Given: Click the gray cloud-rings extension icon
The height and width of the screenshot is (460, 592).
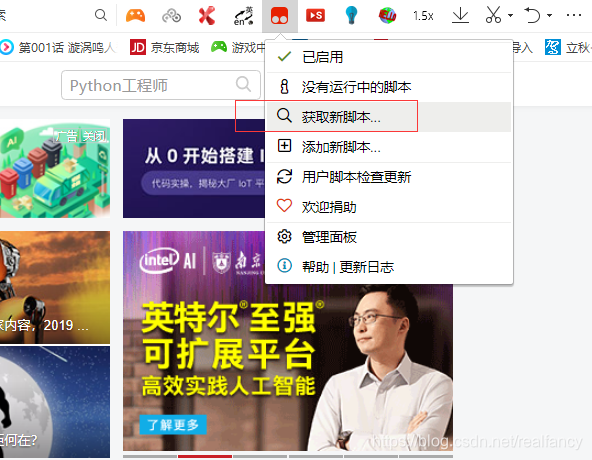Looking at the screenshot, I should [171, 16].
